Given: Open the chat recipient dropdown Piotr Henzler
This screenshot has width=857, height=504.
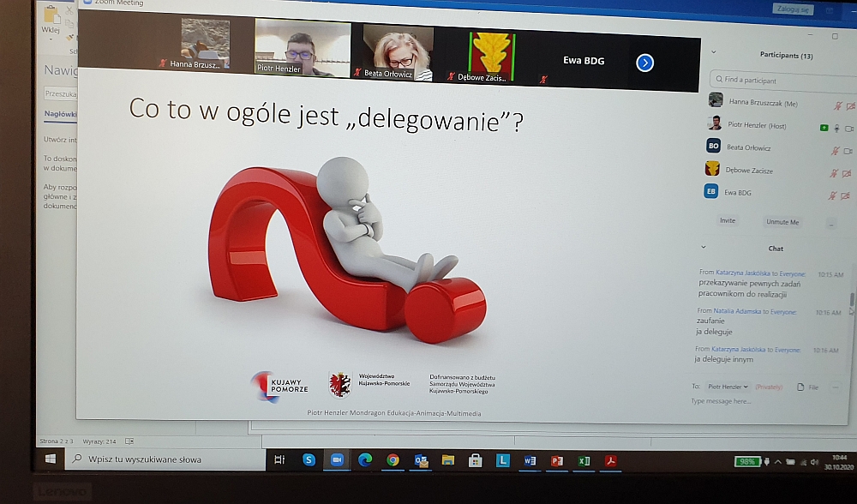Looking at the screenshot, I should coord(728,387).
